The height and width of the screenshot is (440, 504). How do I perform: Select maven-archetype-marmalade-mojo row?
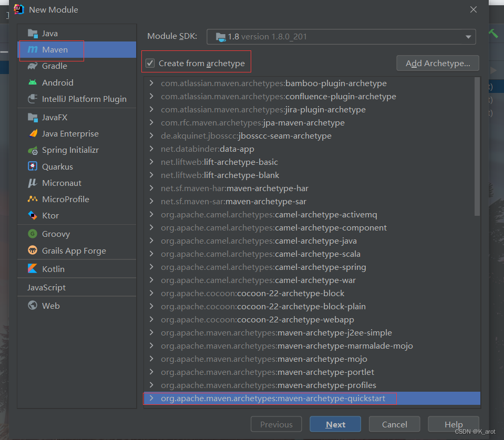pos(312,346)
